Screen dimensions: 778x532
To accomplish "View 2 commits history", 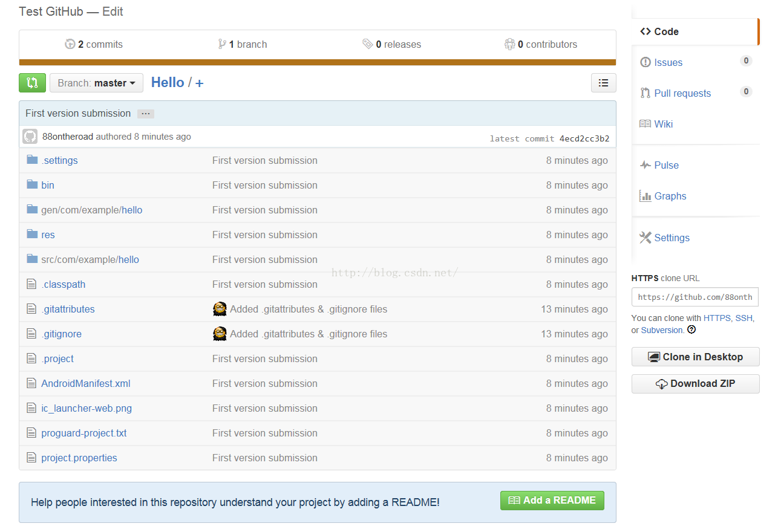I will pos(94,44).
